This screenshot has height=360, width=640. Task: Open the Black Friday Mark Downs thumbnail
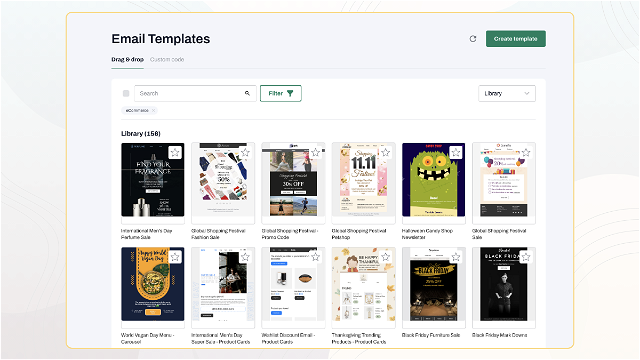point(504,288)
